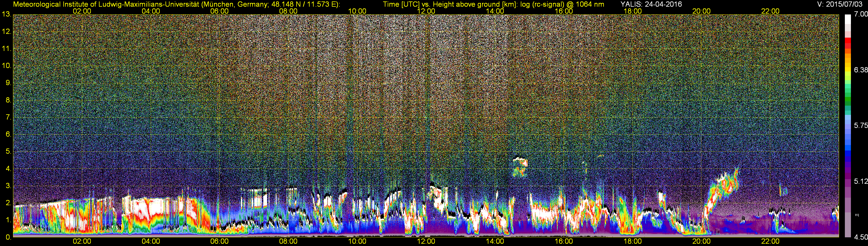Click the 12:00 label on the bottom time axis
This screenshot has height=246, width=868.
(426, 242)
